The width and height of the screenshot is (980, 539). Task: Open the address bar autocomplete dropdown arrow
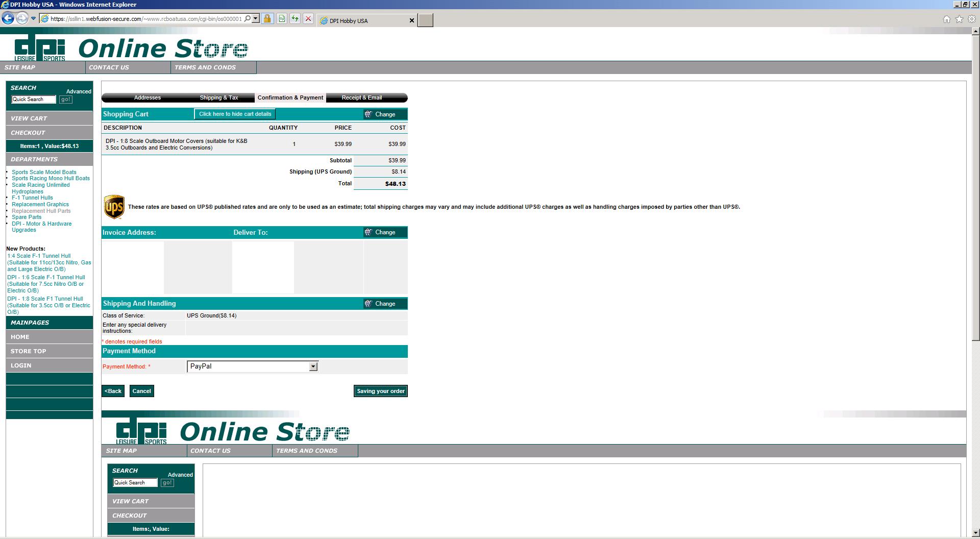point(256,19)
